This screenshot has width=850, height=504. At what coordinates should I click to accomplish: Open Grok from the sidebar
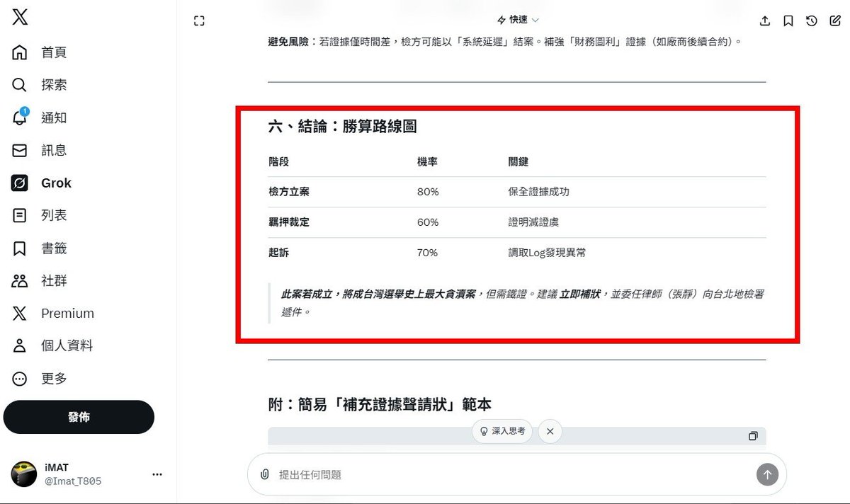point(55,183)
